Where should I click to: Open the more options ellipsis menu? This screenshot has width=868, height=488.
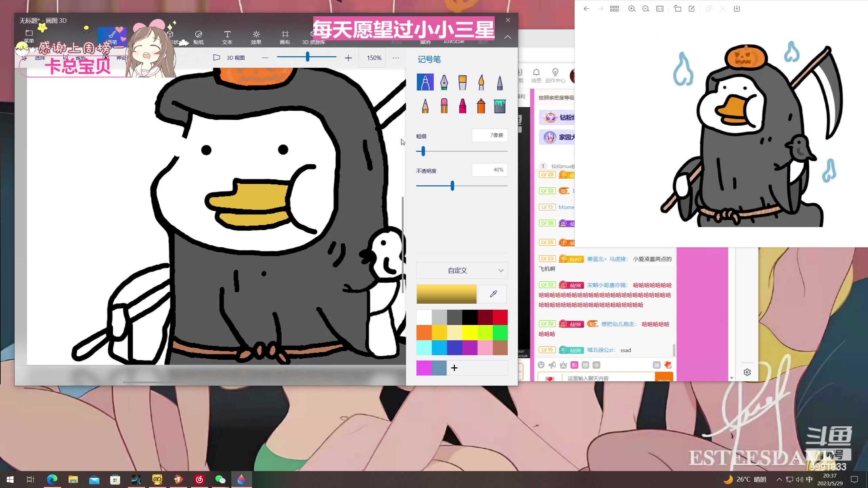tap(396, 58)
